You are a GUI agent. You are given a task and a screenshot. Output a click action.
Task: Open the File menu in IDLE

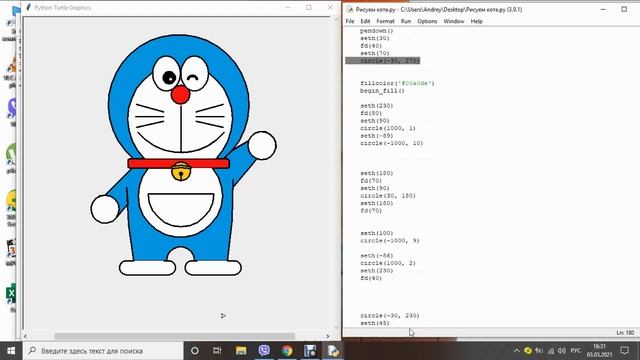[350, 21]
